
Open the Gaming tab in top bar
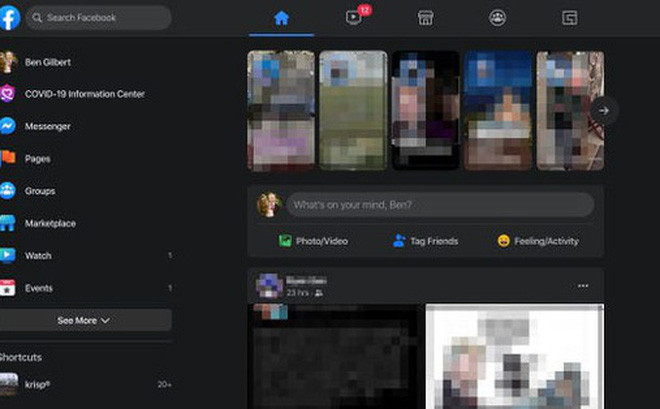point(570,18)
